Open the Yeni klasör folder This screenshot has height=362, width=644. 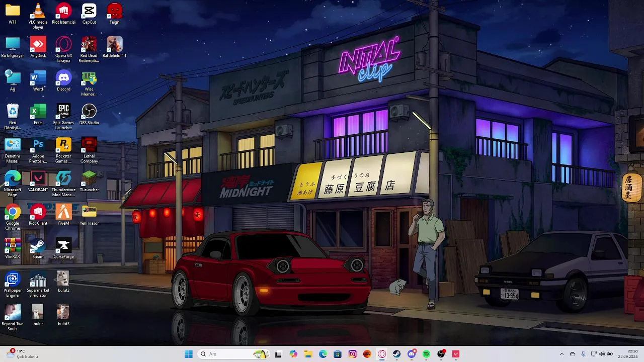tap(89, 215)
